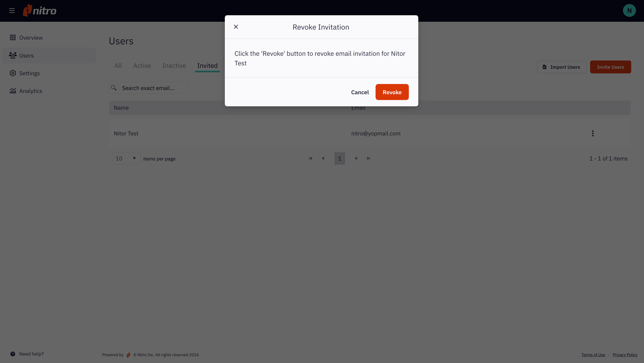Open the N user avatar menu

point(629,11)
